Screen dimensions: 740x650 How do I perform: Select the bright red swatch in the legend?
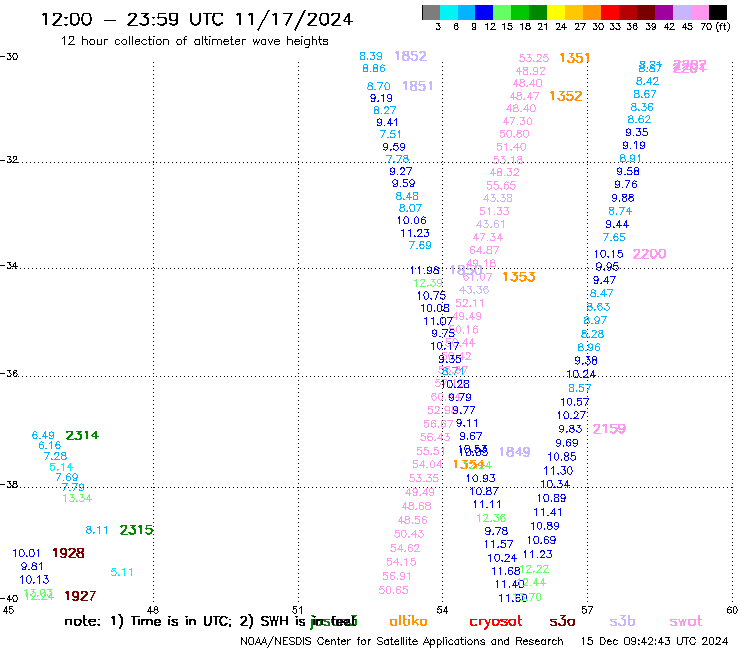point(610,12)
